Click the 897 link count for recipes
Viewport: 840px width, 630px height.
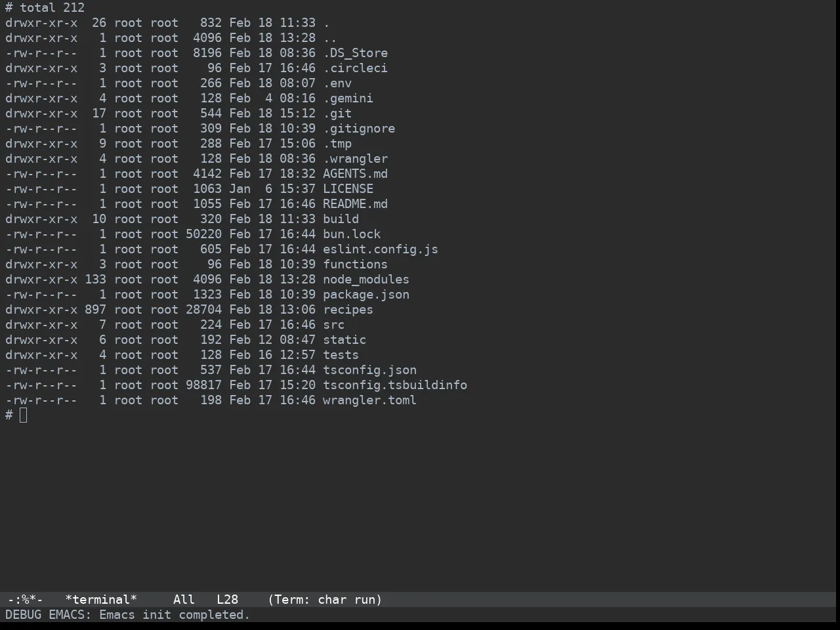(x=95, y=310)
